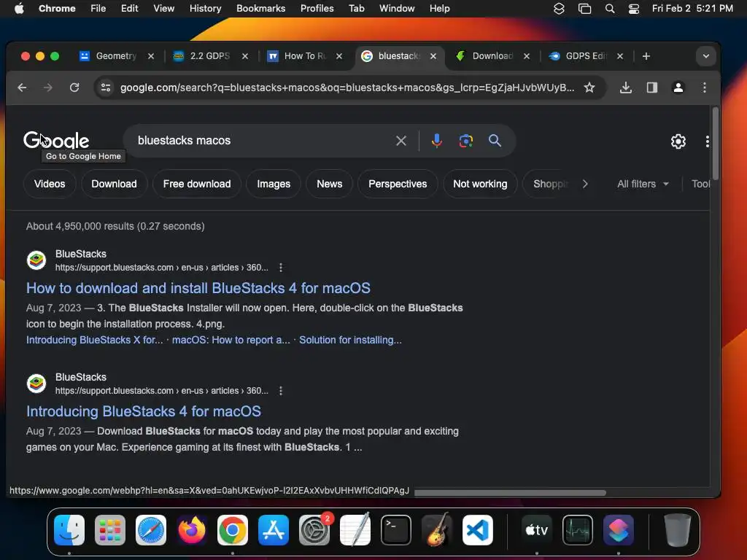Open site information icon in address bar

pyautogui.click(x=106, y=87)
